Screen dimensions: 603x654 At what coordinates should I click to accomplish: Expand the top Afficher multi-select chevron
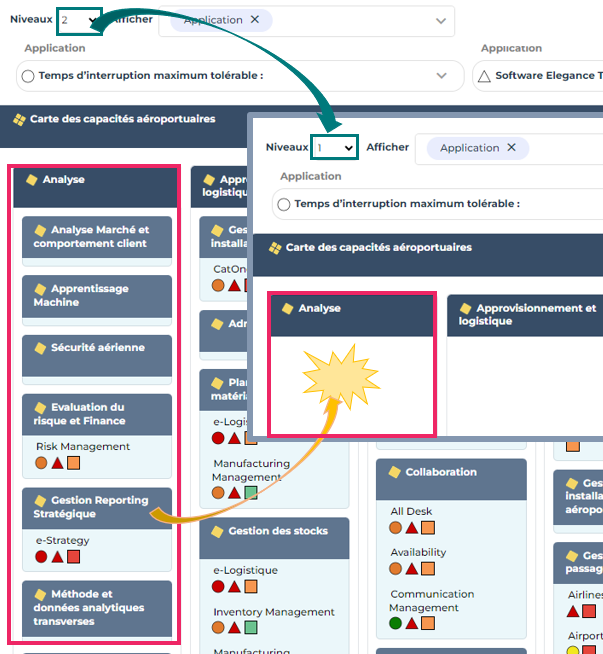tap(440, 20)
